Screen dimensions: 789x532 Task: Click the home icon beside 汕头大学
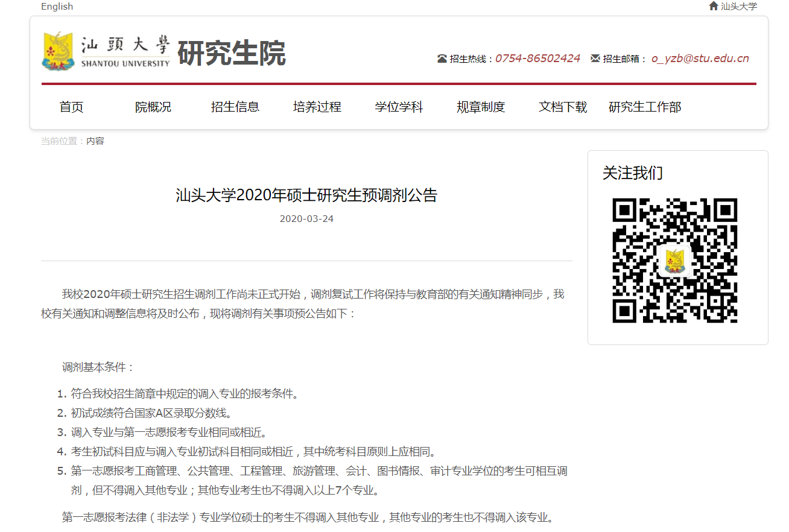714,6
